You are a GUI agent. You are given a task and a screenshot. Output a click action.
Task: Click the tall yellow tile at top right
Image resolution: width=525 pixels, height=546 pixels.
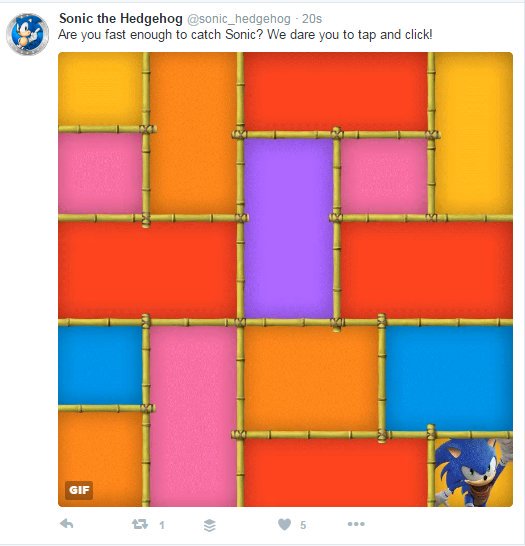pyautogui.click(x=474, y=133)
